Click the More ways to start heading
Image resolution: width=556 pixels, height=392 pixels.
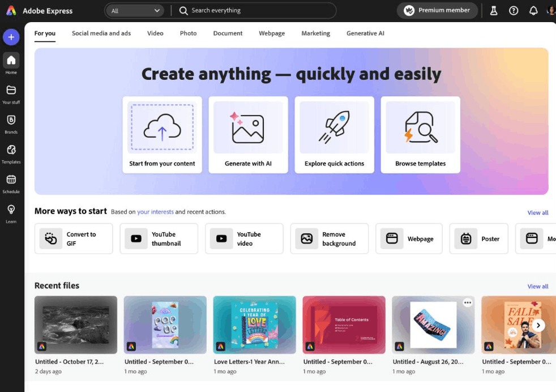click(x=71, y=211)
